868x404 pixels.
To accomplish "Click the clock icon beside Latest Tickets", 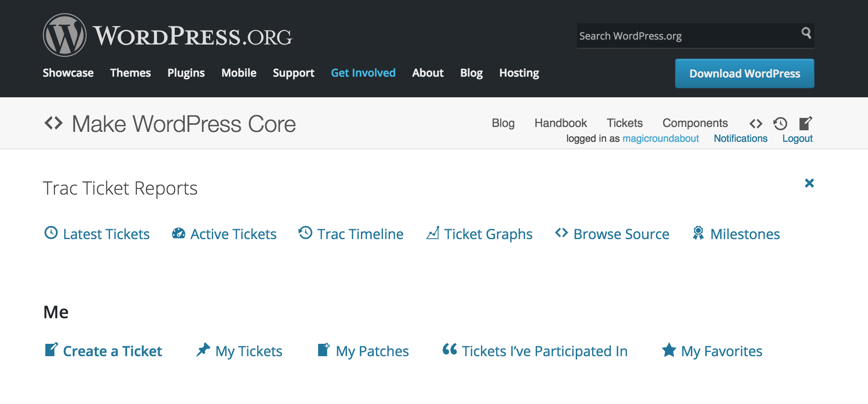I will point(51,233).
